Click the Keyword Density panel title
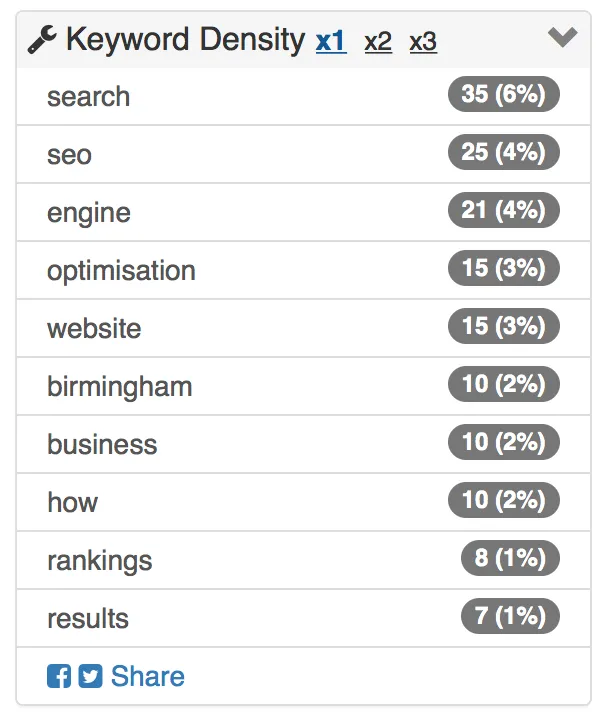The height and width of the screenshot is (718, 608). [x=185, y=40]
